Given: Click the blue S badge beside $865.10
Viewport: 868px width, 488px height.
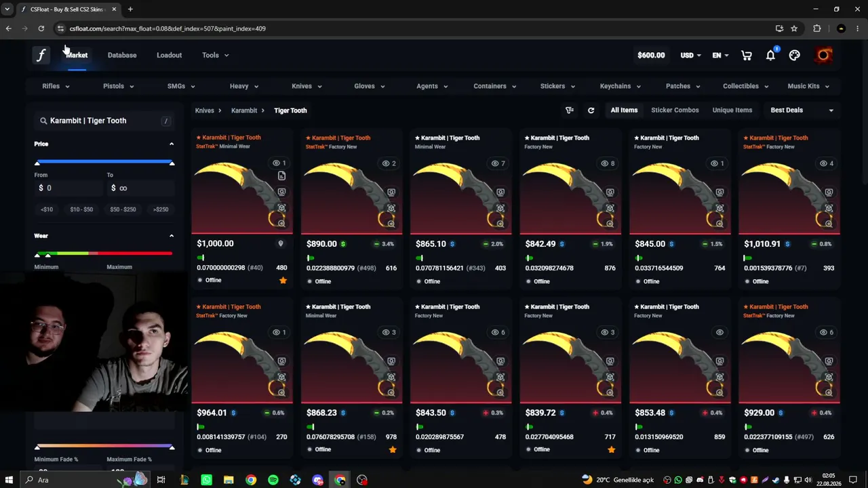Looking at the screenshot, I should (452, 244).
